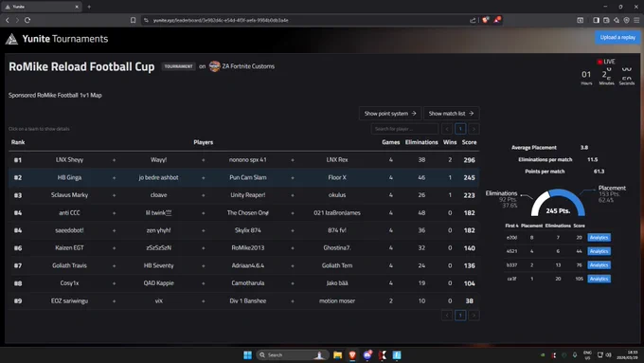Click the TOURNAMENT badge

coord(178,66)
